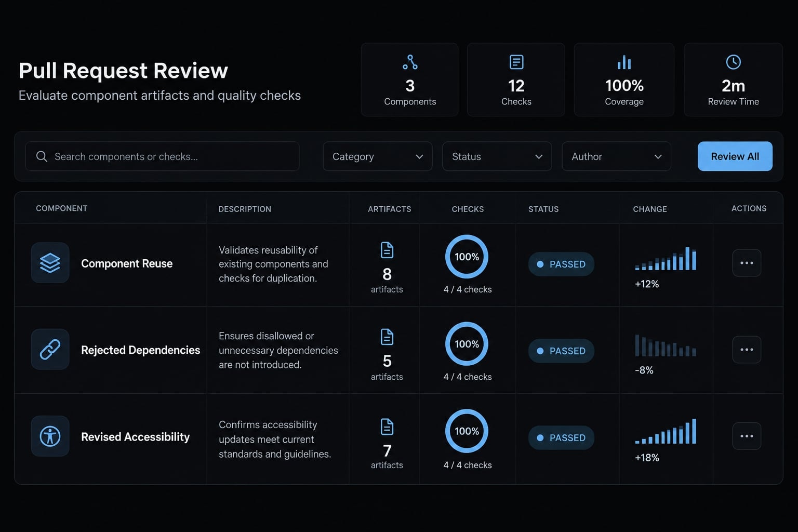Click the DESCRIPTION column header
This screenshot has height=532, width=798.
pyautogui.click(x=245, y=209)
